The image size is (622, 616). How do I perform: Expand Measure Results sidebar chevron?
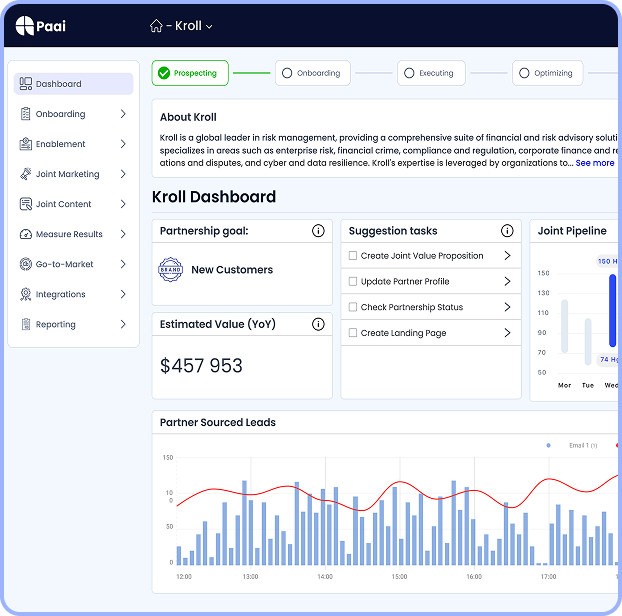123,234
